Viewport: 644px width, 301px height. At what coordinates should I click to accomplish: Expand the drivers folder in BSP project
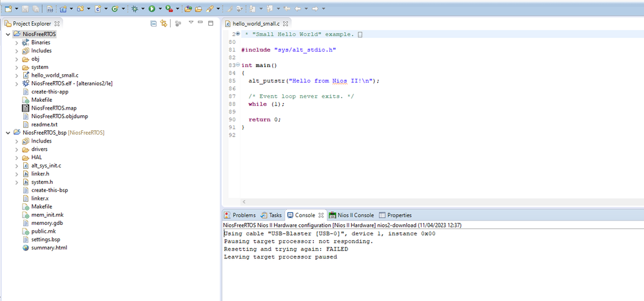[x=17, y=149]
